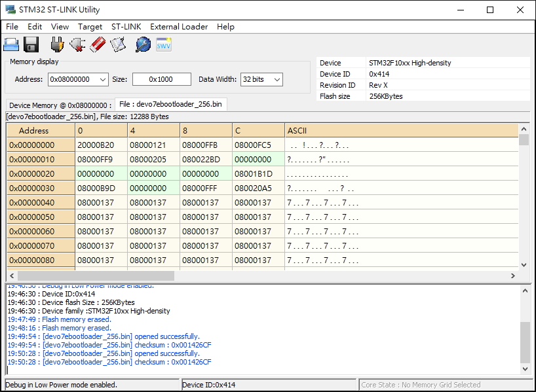Screen dimensions: 536x392
Task: Select cell 20000B20 in memory grid
Action: (101, 145)
